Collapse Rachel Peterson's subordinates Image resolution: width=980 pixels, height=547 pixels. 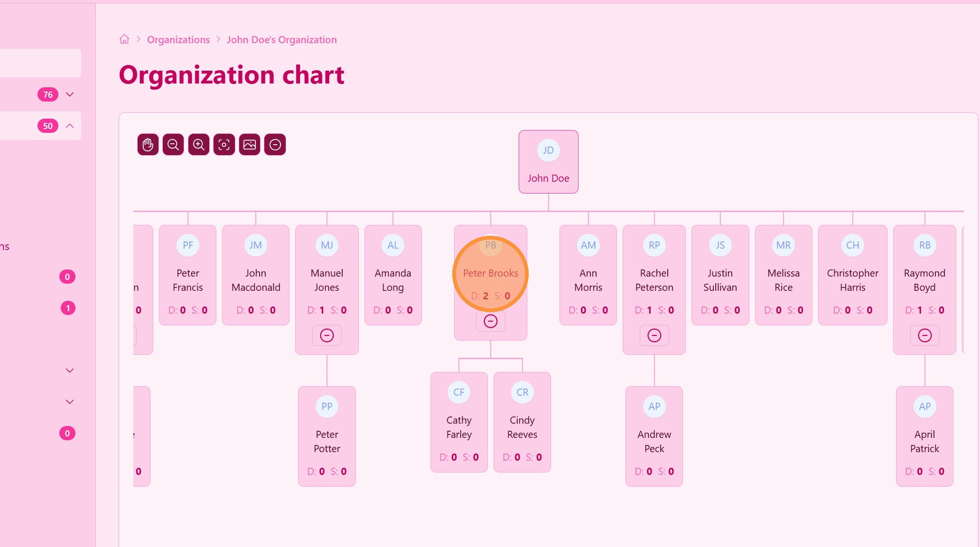(x=654, y=335)
